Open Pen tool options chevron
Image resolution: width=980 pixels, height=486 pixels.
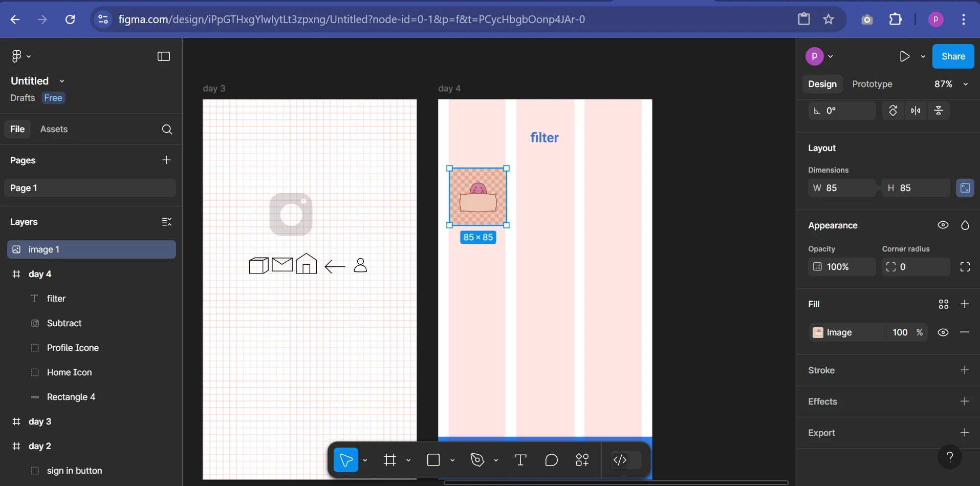496,460
